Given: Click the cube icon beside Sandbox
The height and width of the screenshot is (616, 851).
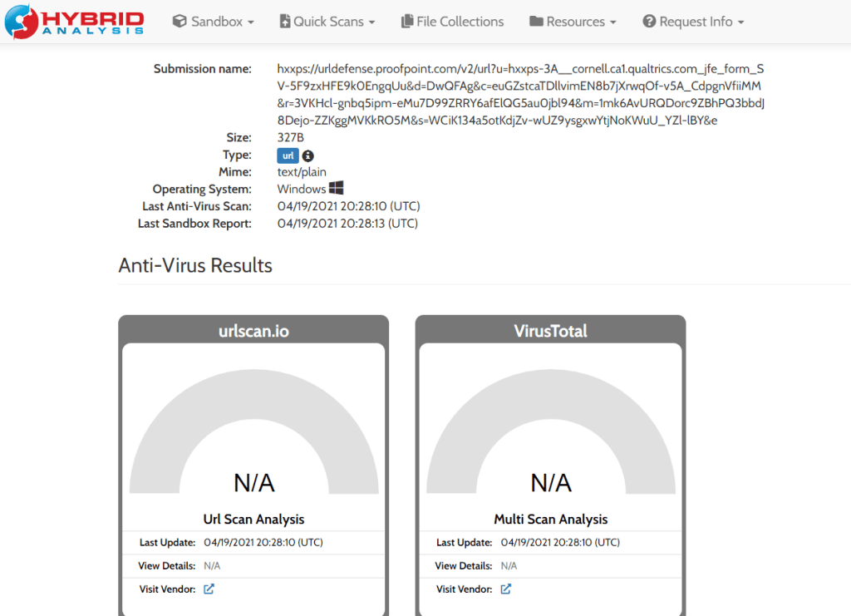Looking at the screenshot, I should (180, 22).
